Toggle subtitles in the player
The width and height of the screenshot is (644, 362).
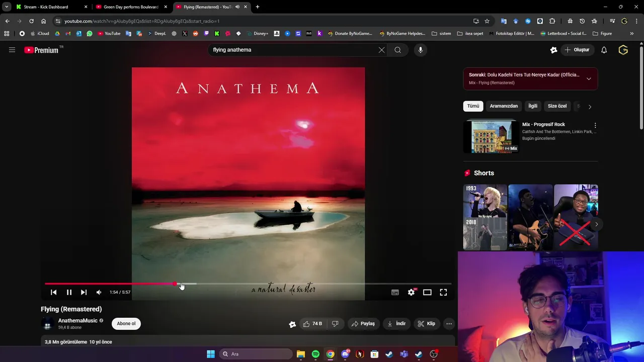[395, 292]
